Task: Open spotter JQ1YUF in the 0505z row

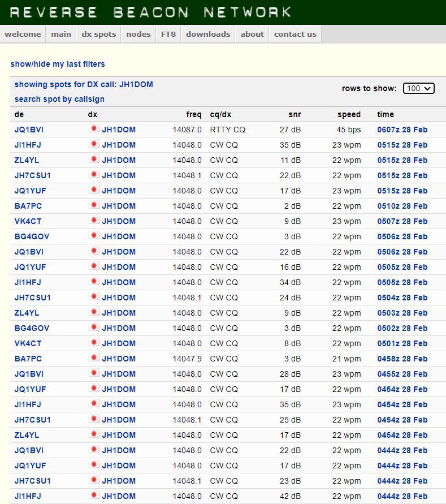Action: (x=30, y=267)
